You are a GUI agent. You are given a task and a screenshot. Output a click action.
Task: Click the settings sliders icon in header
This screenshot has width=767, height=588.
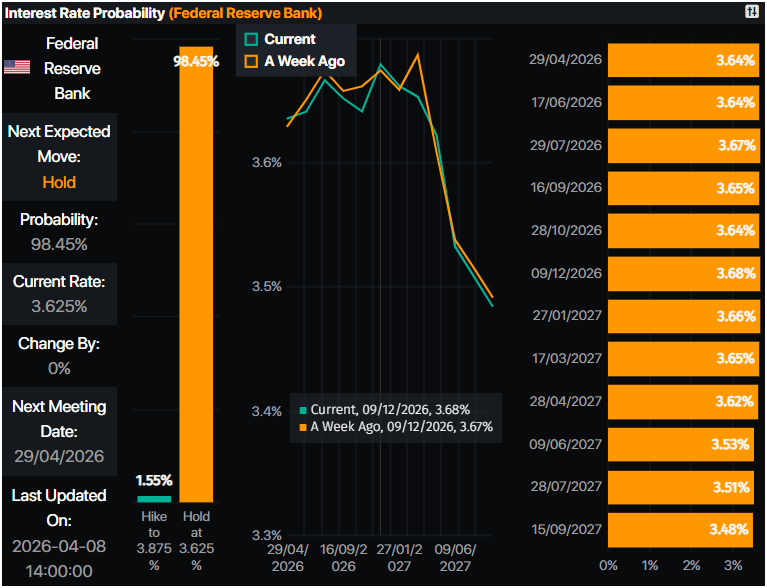(x=752, y=12)
